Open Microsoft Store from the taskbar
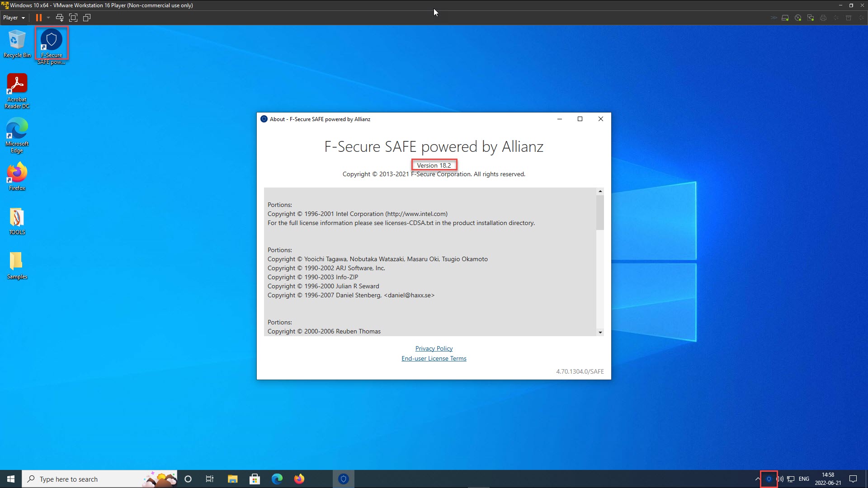 255,479
